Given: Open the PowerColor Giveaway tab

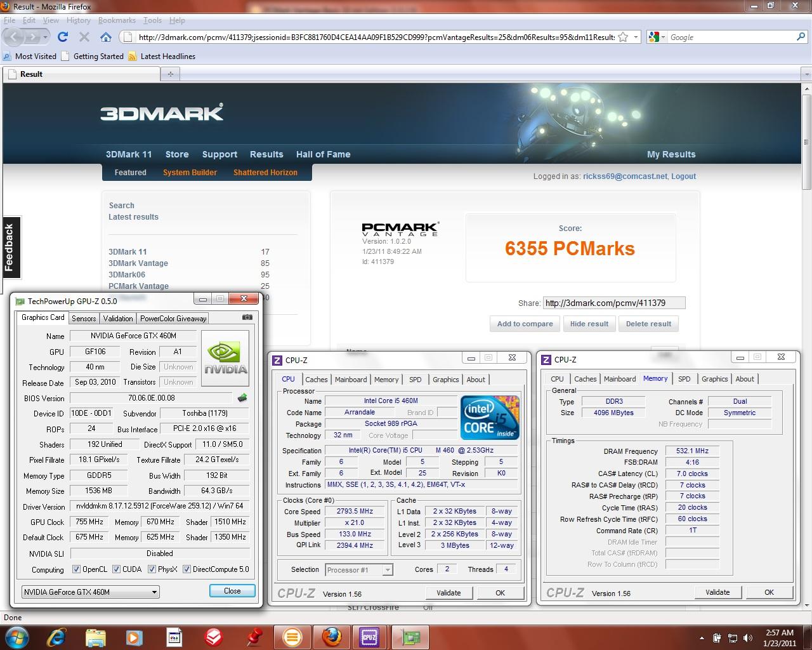Looking at the screenshot, I should (173, 319).
